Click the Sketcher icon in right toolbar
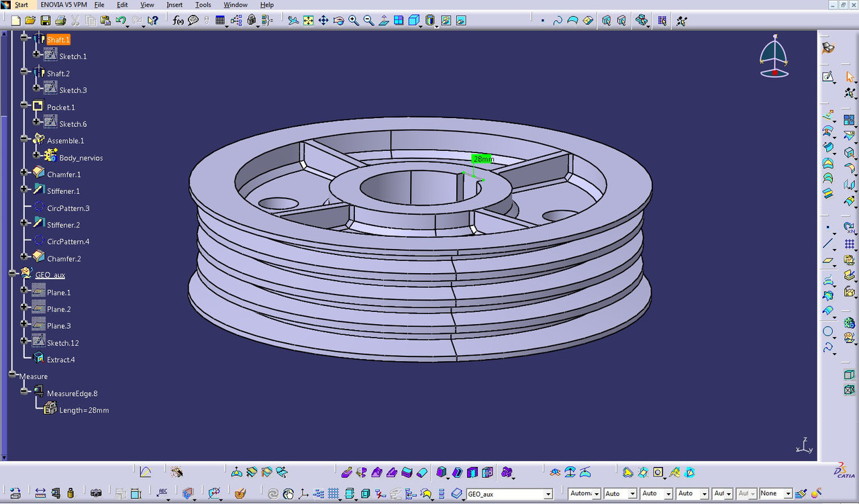 coord(828,77)
